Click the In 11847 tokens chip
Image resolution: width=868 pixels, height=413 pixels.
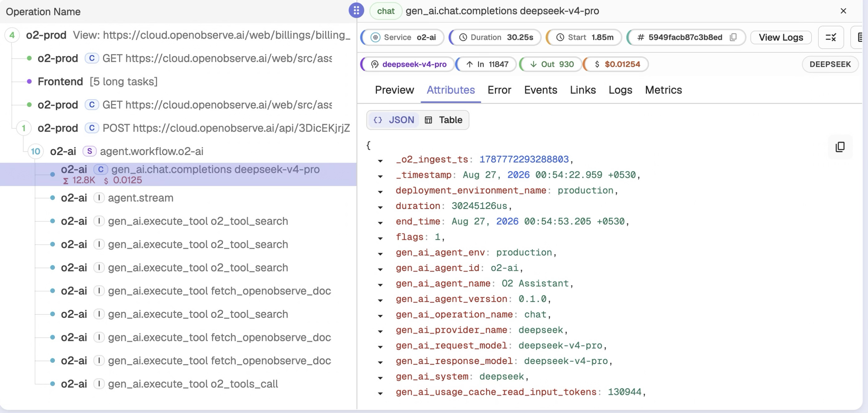click(x=486, y=64)
